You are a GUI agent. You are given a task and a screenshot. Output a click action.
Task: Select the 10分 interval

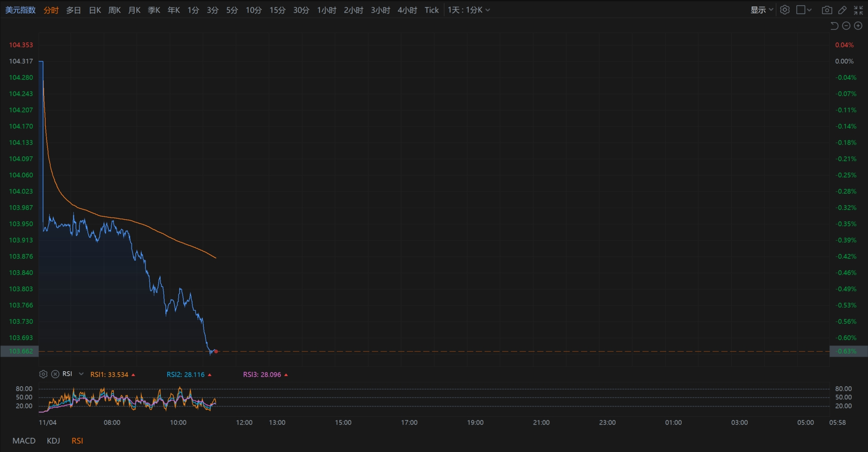click(x=254, y=10)
